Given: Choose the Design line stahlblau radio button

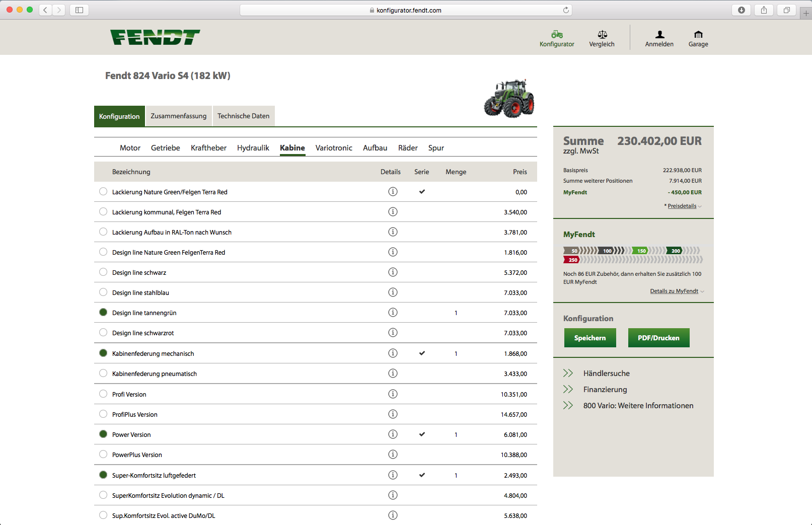Looking at the screenshot, I should (103, 292).
